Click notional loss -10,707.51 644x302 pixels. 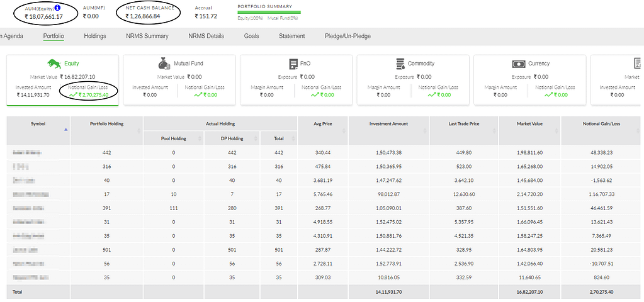(x=601, y=264)
